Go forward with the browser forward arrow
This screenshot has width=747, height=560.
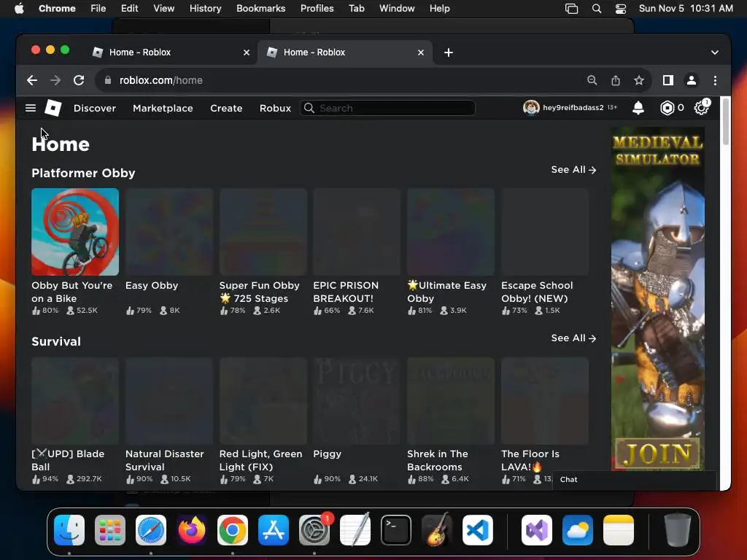[x=55, y=80]
